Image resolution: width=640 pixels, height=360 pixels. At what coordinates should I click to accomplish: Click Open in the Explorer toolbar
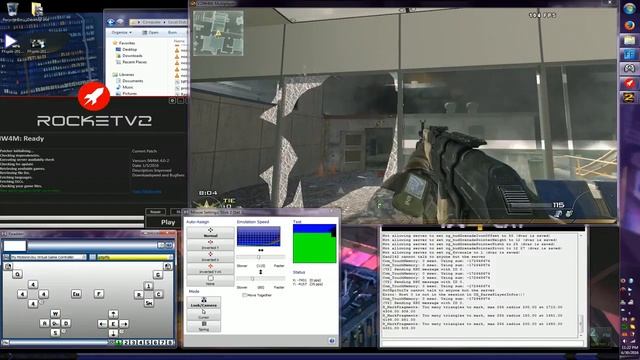[x=151, y=32]
